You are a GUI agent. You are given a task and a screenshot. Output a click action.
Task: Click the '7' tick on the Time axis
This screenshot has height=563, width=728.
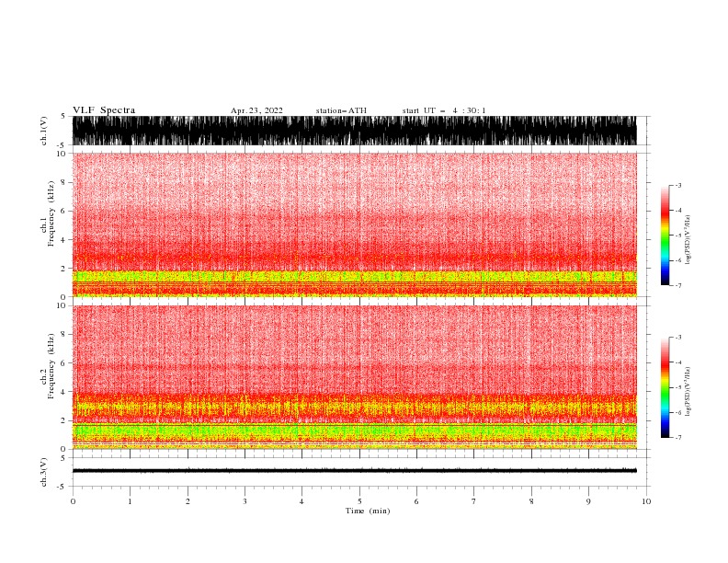coord(474,501)
